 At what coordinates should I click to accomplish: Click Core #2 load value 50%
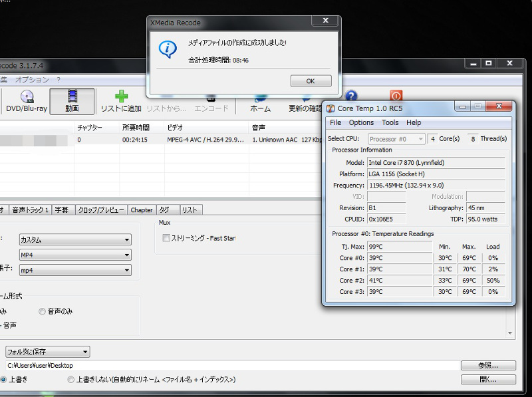click(x=493, y=280)
